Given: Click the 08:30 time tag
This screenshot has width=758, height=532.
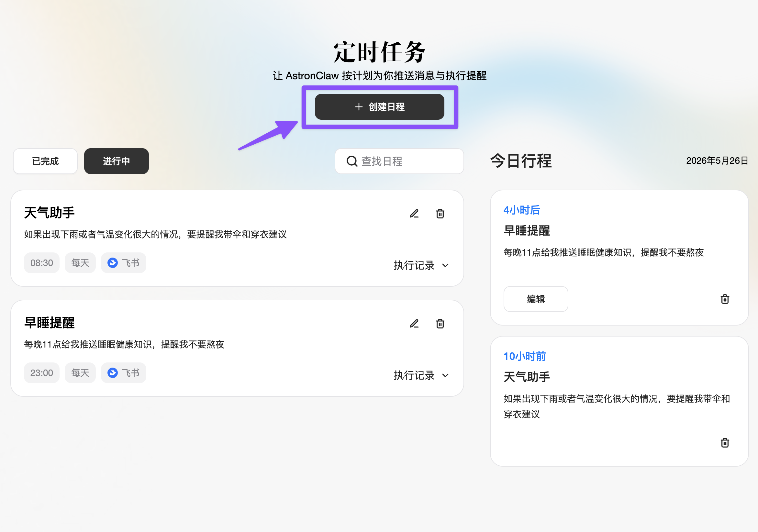Looking at the screenshot, I should (x=42, y=263).
